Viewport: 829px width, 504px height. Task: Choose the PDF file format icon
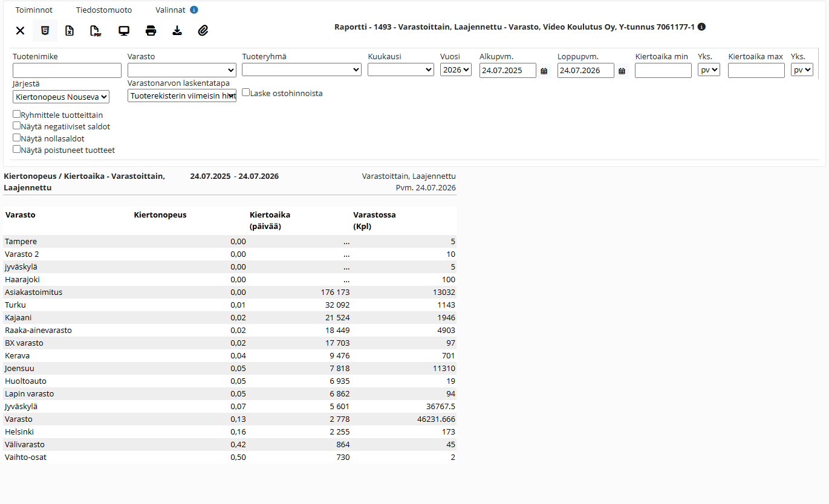(x=96, y=31)
